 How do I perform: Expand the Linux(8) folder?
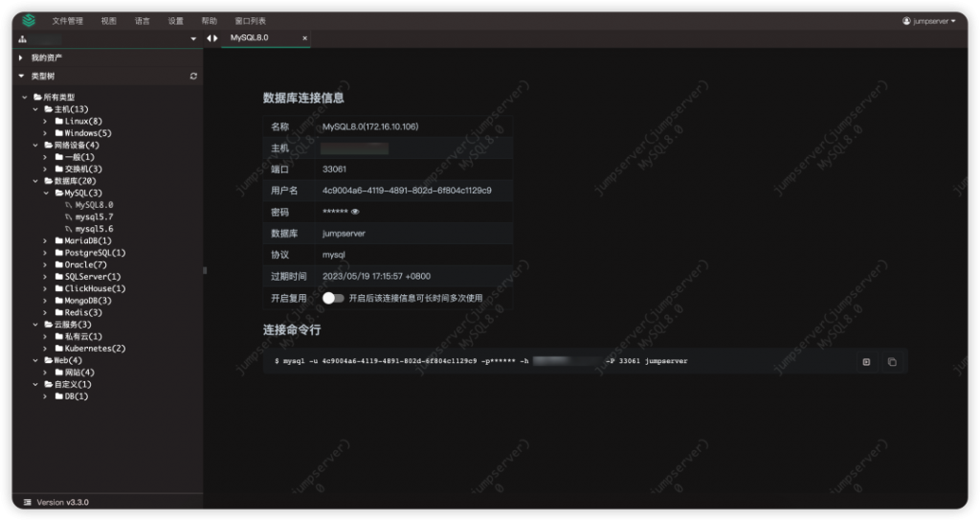tap(45, 122)
